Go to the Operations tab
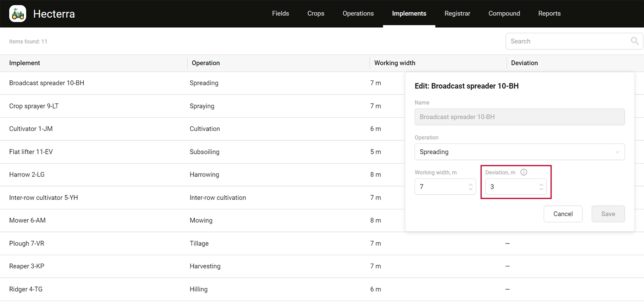Screen dimensions: 644x305 358,14
